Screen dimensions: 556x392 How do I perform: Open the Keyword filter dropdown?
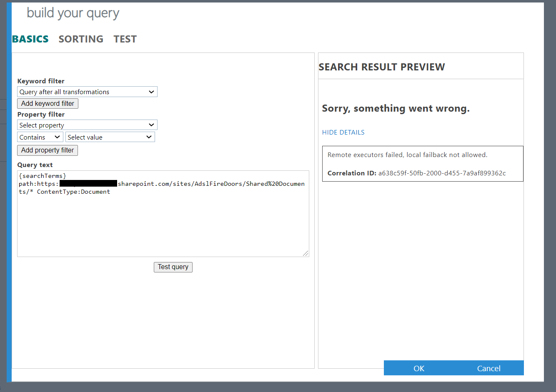click(87, 92)
